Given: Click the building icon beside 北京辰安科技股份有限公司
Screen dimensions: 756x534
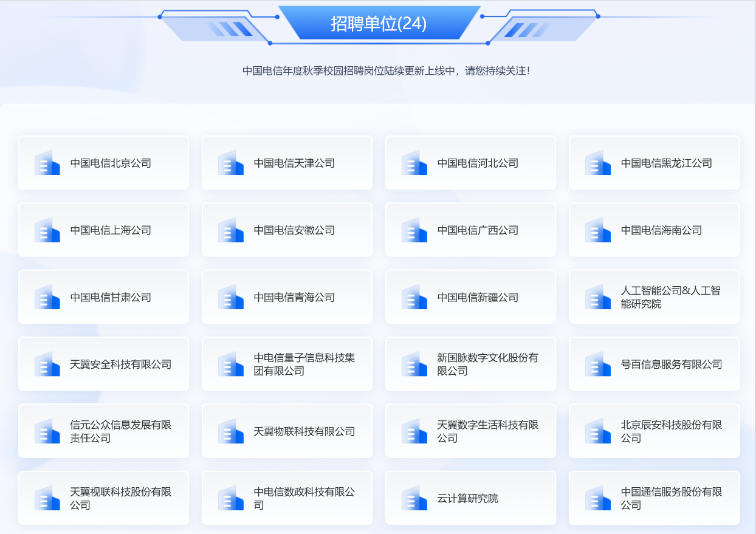Looking at the screenshot, I should click(598, 431).
